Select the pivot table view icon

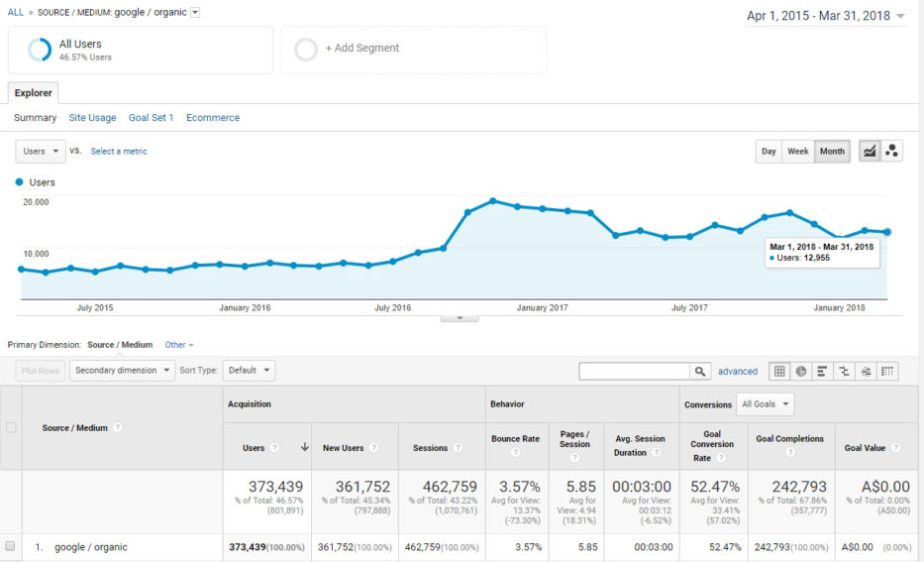coord(888,372)
